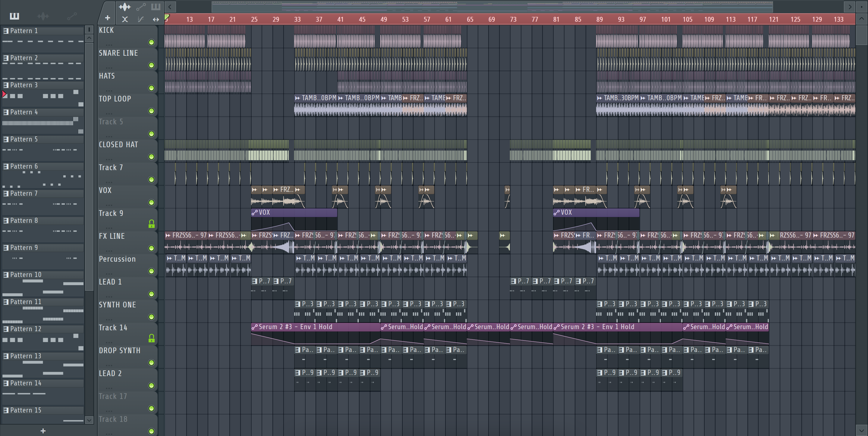Click bar 89 on the timeline ruler
This screenshot has width=868, height=436.
tap(599, 19)
